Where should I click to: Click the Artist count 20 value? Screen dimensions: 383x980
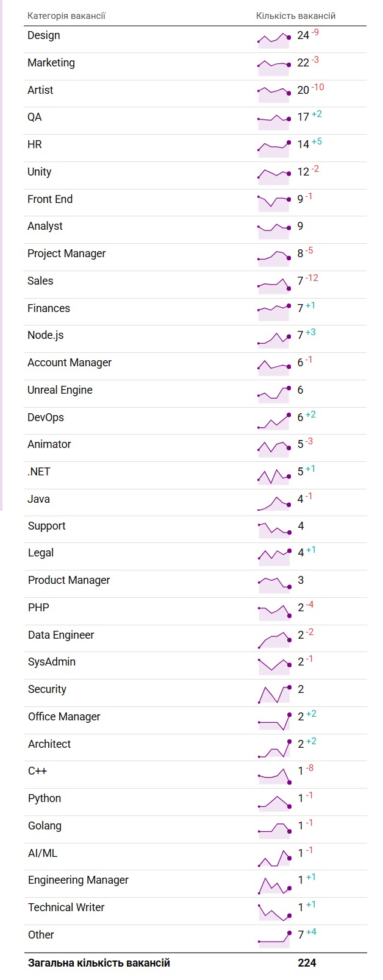(303, 90)
